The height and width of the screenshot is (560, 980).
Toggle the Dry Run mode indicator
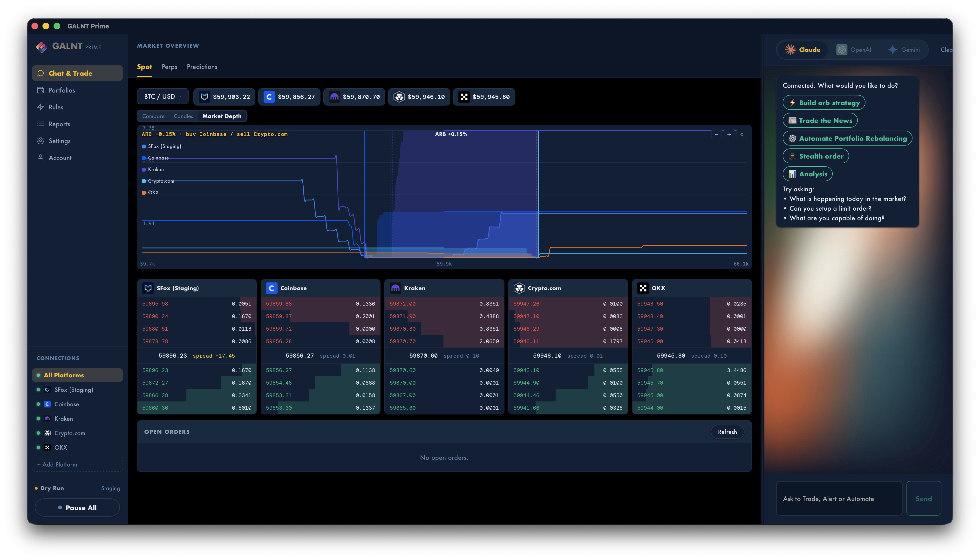point(49,488)
